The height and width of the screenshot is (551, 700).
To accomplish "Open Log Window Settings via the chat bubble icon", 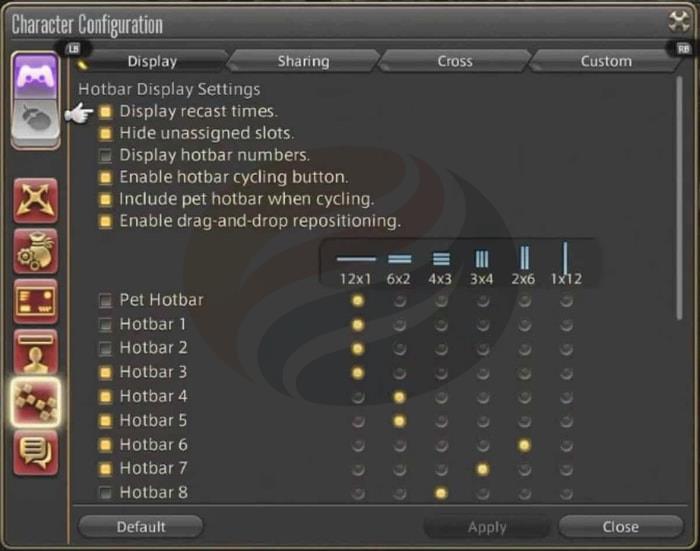I will [36, 452].
